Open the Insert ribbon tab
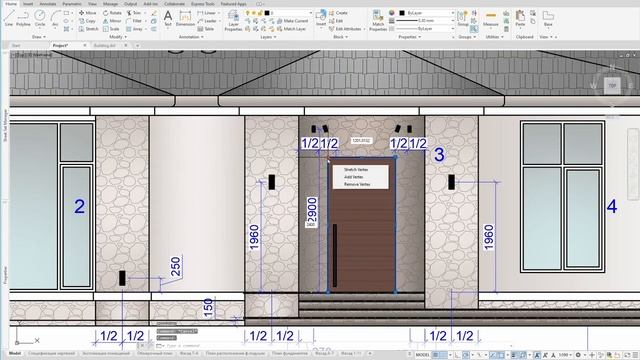The height and width of the screenshot is (360, 640). (28, 4)
